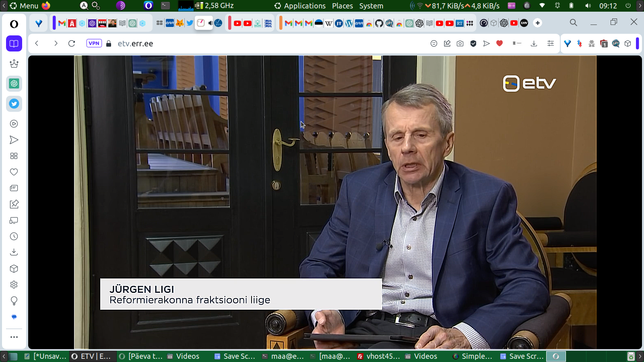The width and height of the screenshot is (644, 362).
Task: Search tabs with the magnifier icon
Action: point(574,23)
